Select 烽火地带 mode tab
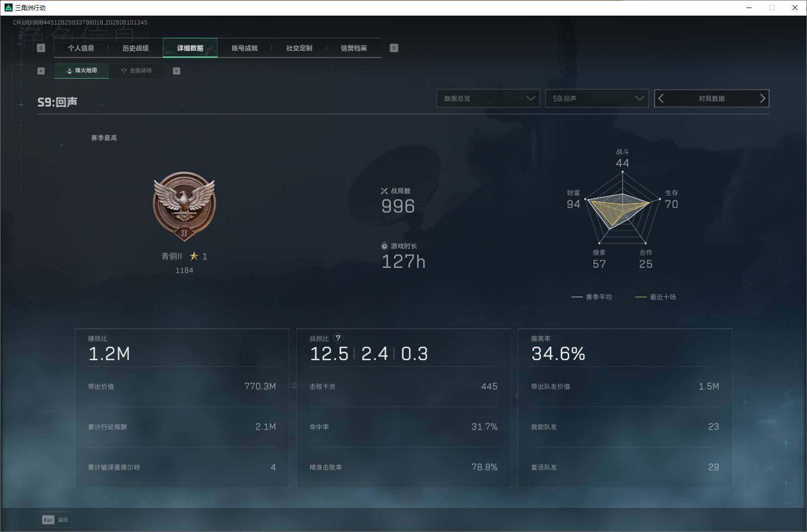This screenshot has height=532, width=807. tap(82, 71)
